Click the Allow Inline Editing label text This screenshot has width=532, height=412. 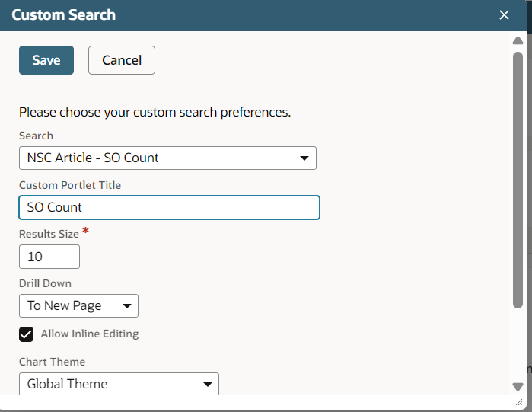coord(90,334)
